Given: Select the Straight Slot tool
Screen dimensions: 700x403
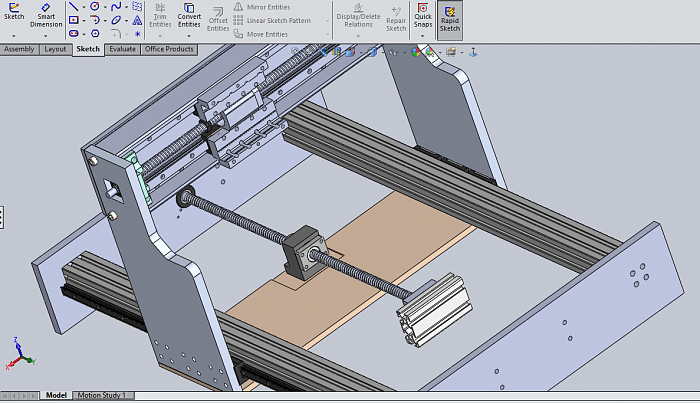Looking at the screenshot, I should 74,33.
